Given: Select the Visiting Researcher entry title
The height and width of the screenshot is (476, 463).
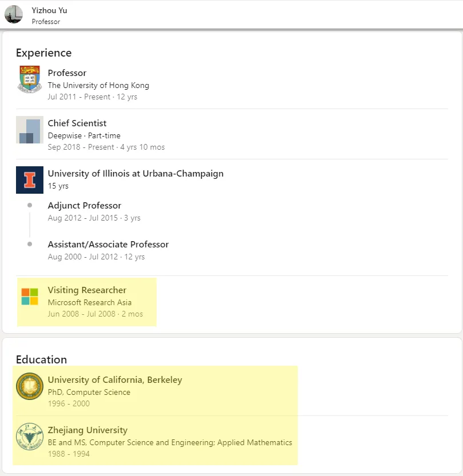Looking at the screenshot, I should pos(87,290).
